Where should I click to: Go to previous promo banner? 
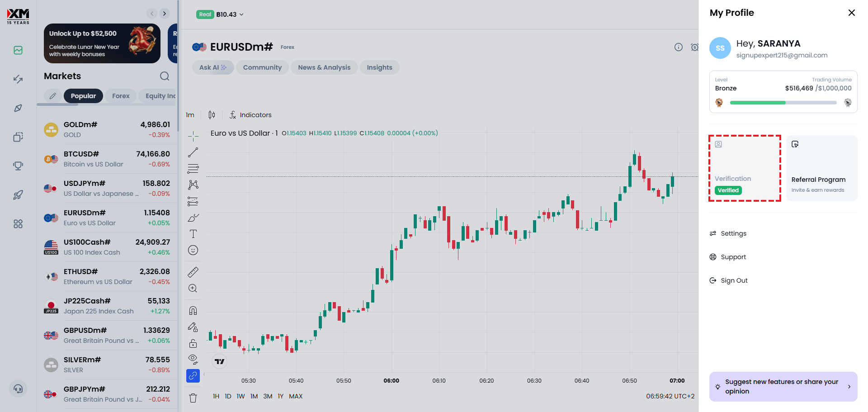(x=152, y=14)
